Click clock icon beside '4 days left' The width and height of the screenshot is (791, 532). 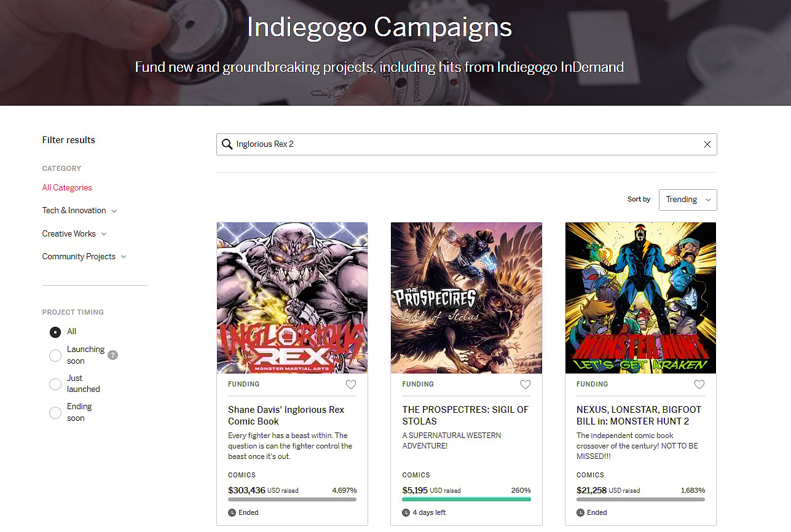point(406,512)
